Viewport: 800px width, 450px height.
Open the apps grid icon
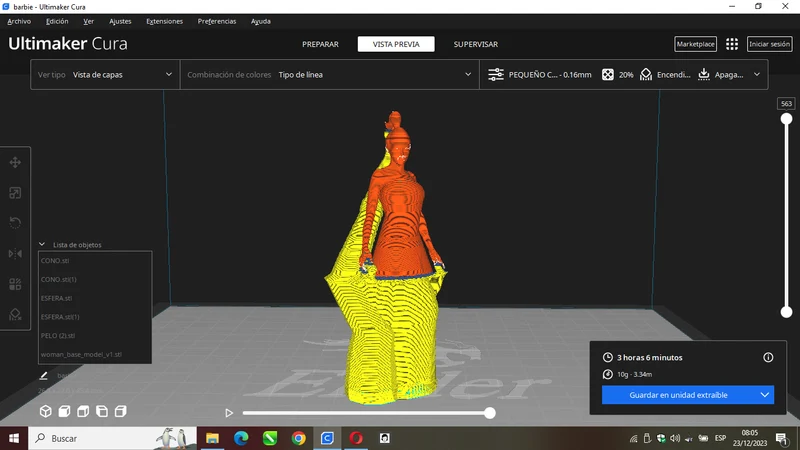click(x=732, y=44)
